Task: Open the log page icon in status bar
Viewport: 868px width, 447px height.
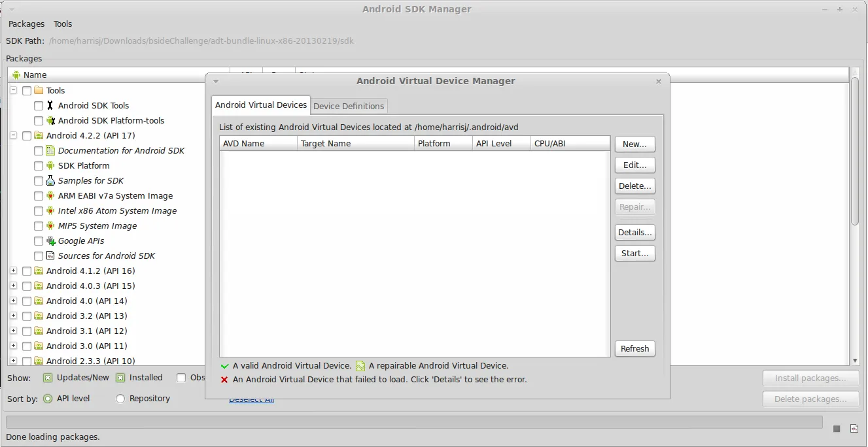Action: tap(854, 429)
